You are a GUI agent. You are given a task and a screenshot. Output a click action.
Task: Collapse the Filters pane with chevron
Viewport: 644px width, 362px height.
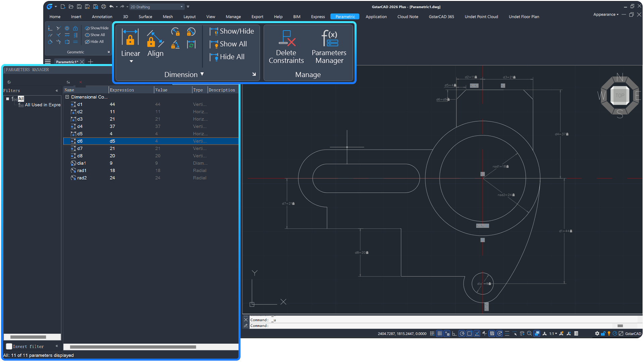point(57,90)
